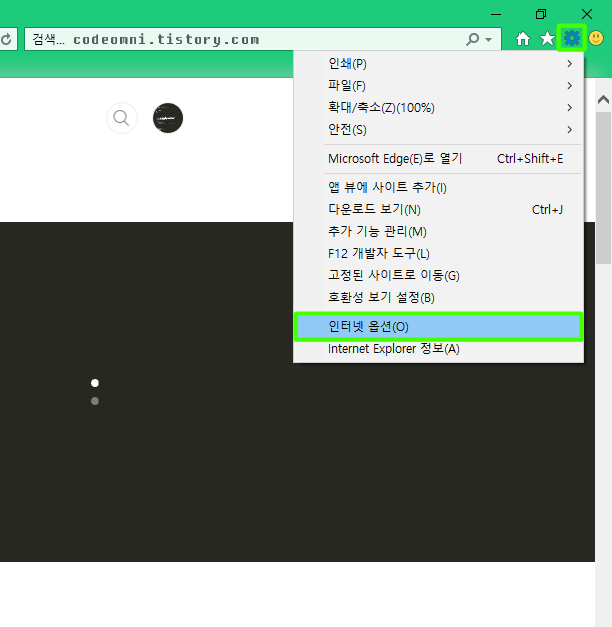Go to the Home page icon
Screen dimensions: 612x627
(523, 39)
